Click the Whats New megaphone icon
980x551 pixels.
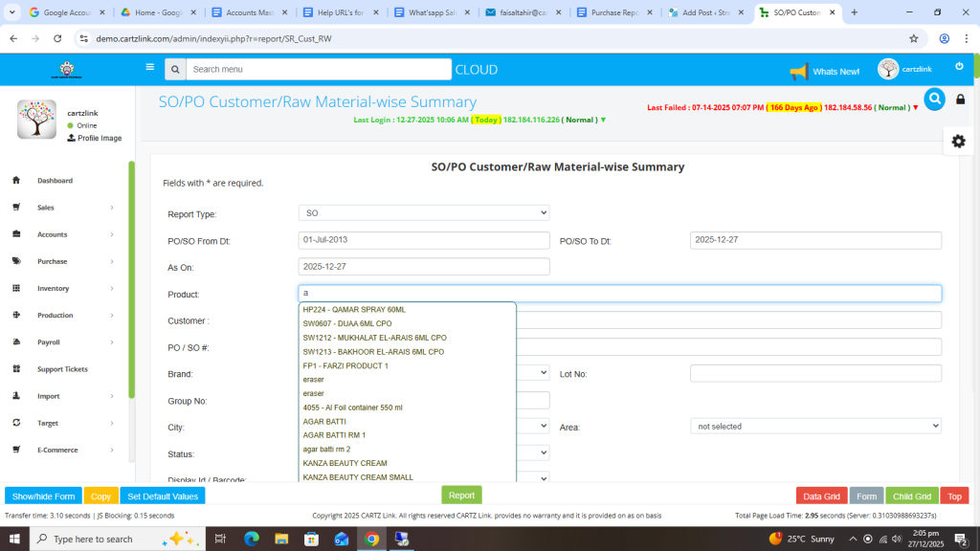point(798,72)
